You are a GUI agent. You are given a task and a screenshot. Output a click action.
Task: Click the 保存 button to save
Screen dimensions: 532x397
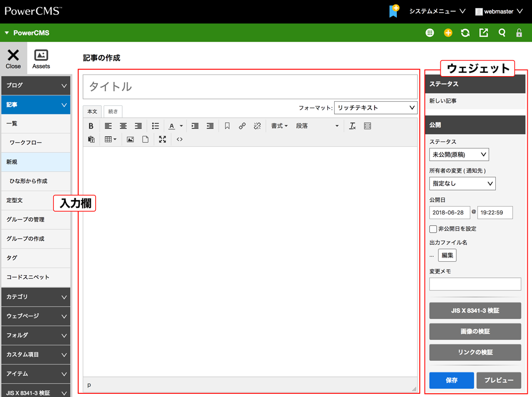pos(451,381)
